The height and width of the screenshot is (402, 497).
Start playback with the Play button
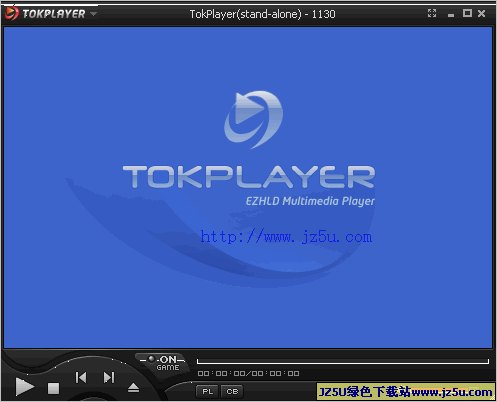click(24, 387)
